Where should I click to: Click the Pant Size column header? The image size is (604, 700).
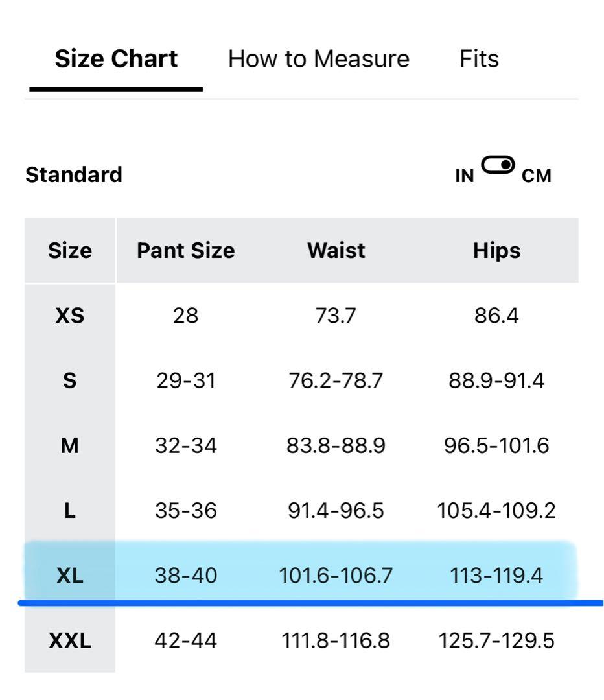(x=185, y=250)
